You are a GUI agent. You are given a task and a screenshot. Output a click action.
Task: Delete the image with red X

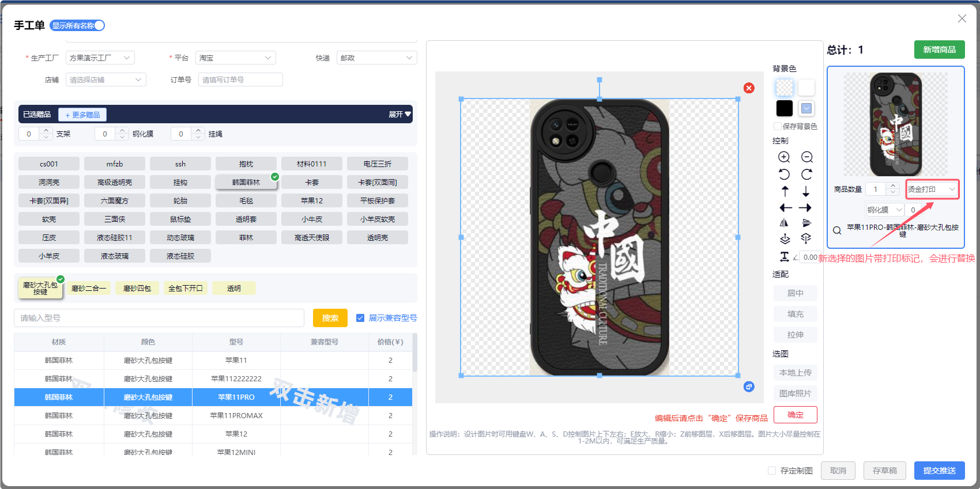click(x=749, y=88)
